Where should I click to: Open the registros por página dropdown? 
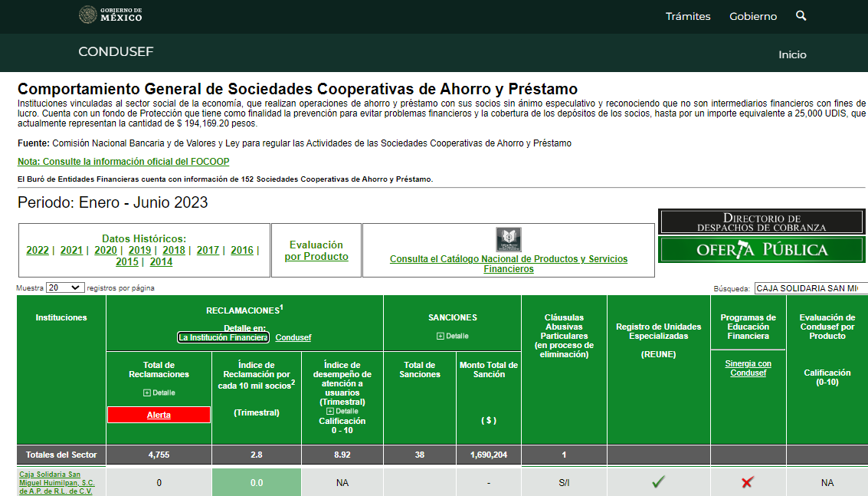coord(65,287)
